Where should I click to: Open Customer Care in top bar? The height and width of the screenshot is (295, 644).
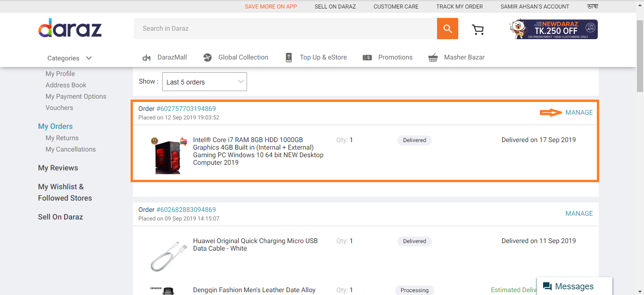(396, 7)
